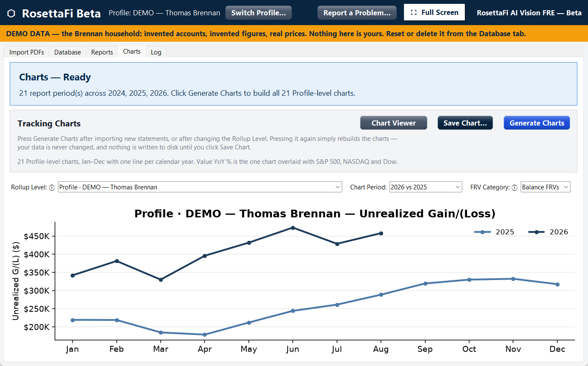Click the 2025 line's April data point

[x=205, y=335]
